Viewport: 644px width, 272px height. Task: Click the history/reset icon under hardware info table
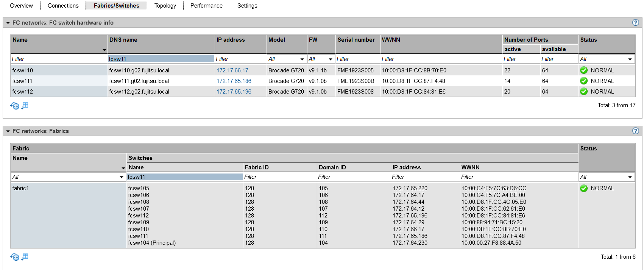point(15,106)
